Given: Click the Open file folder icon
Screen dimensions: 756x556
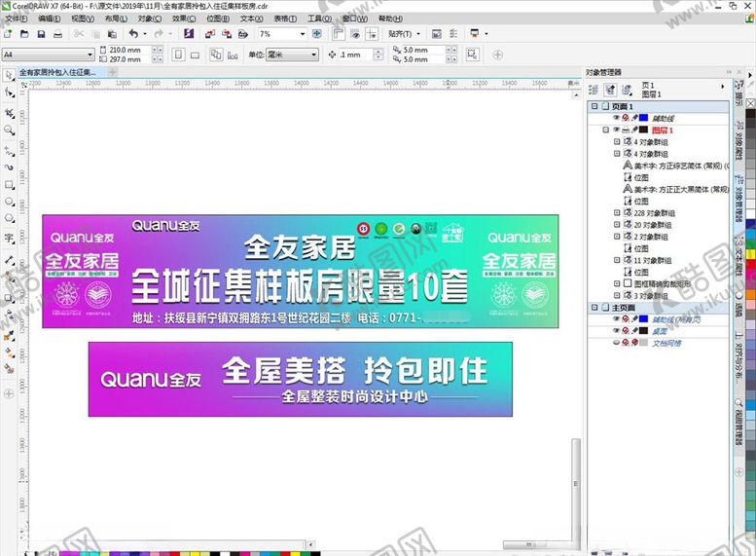Looking at the screenshot, I should pyautogui.click(x=24, y=34).
